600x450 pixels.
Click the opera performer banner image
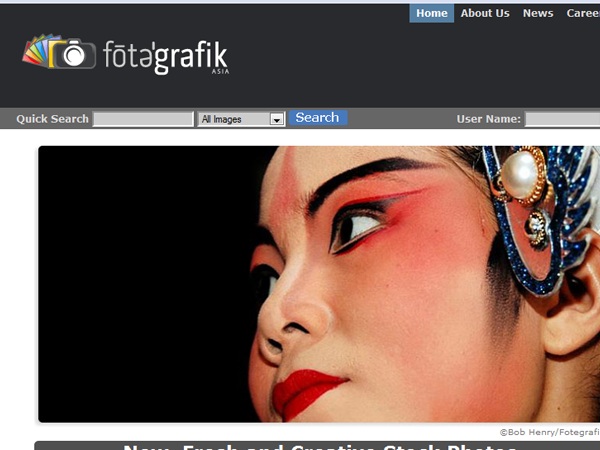coord(319,284)
